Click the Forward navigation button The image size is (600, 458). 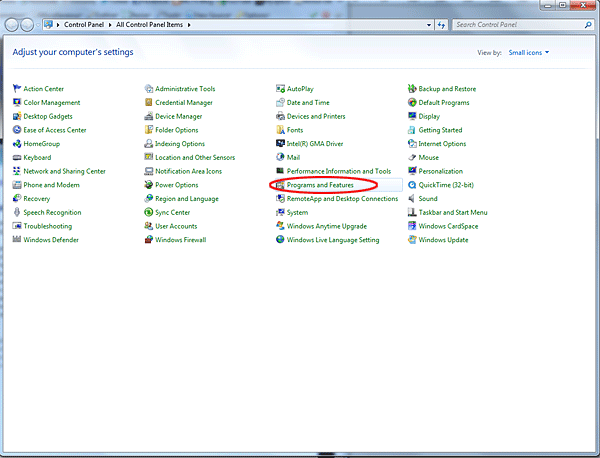pyautogui.click(x=27, y=25)
